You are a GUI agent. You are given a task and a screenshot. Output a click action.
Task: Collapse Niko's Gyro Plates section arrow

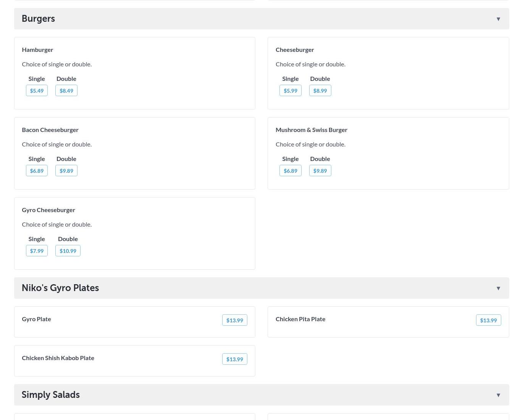point(498,288)
